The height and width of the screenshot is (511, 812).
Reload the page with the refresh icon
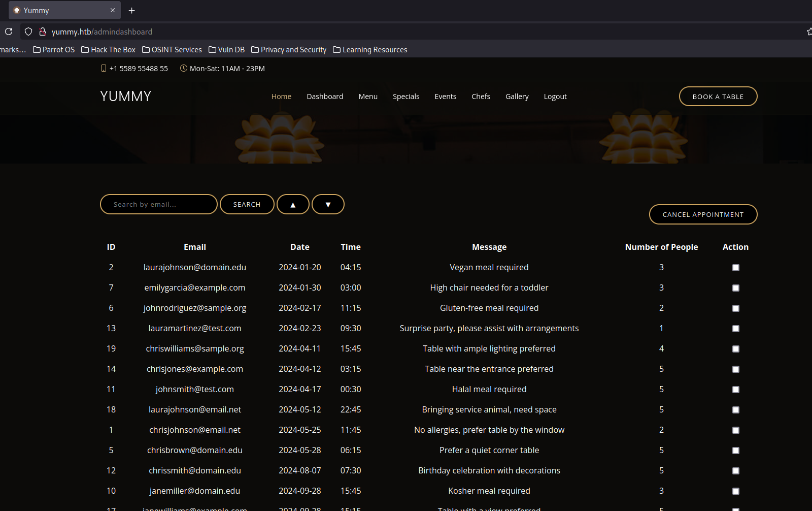click(x=9, y=31)
